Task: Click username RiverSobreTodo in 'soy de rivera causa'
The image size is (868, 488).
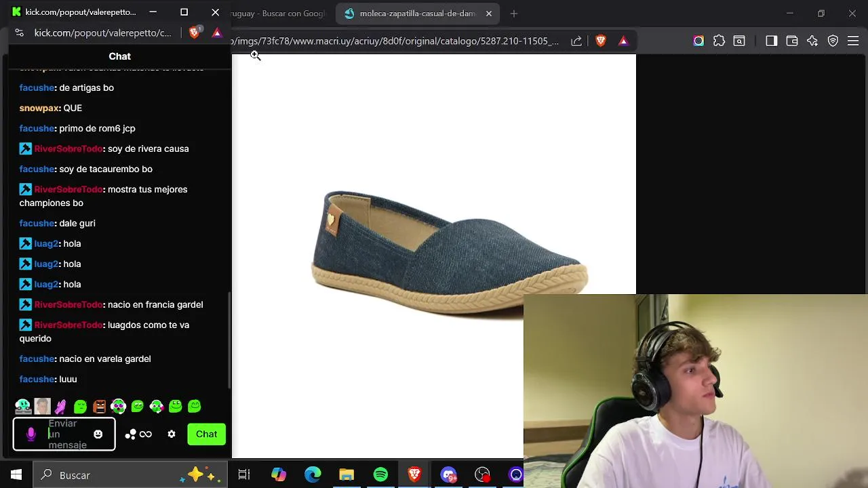Action: point(68,148)
